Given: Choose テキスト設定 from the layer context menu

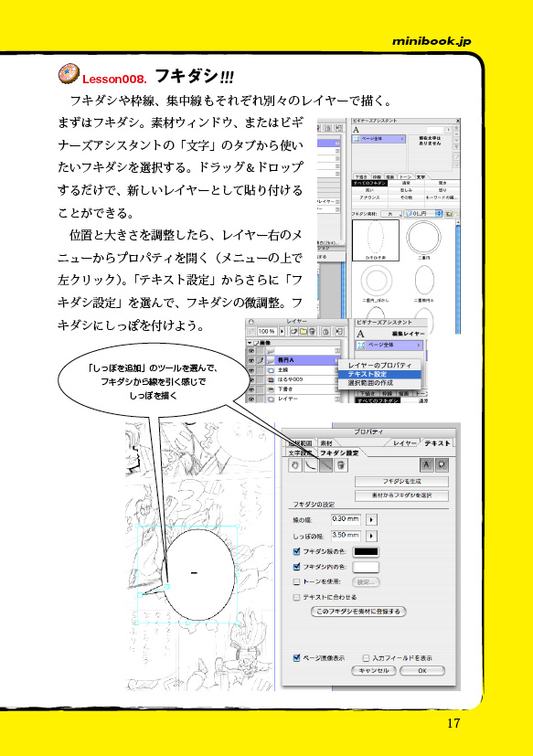Looking at the screenshot, I should click(368, 374).
